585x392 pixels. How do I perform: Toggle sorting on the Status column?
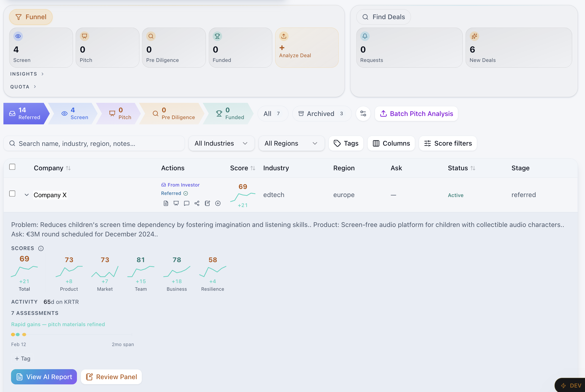coord(473,168)
